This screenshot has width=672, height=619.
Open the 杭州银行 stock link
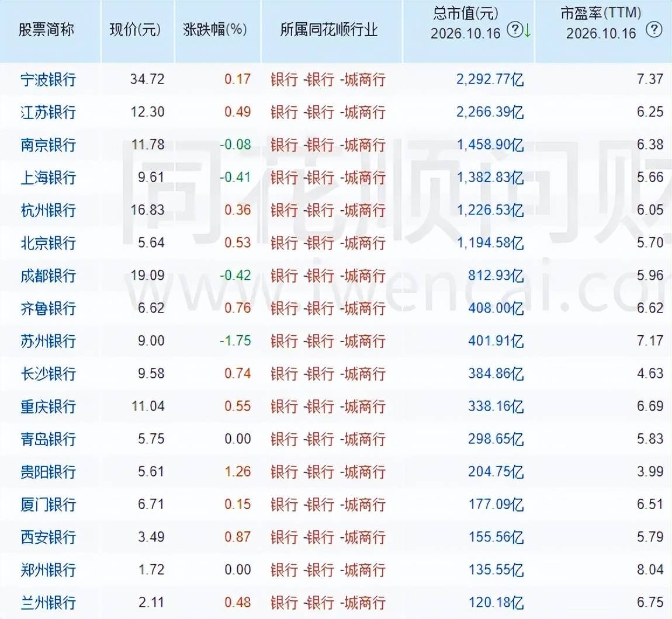[x=49, y=210]
